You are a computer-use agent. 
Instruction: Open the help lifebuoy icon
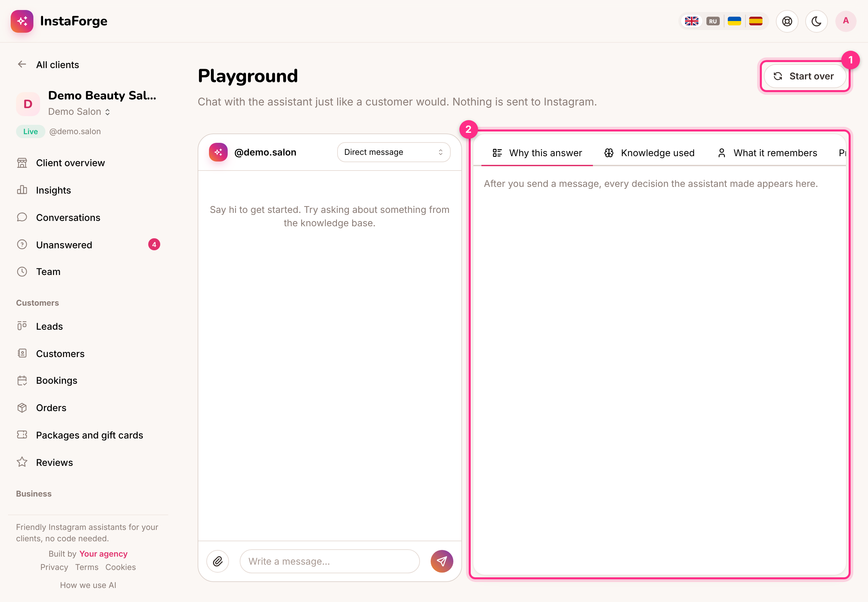[x=787, y=21]
